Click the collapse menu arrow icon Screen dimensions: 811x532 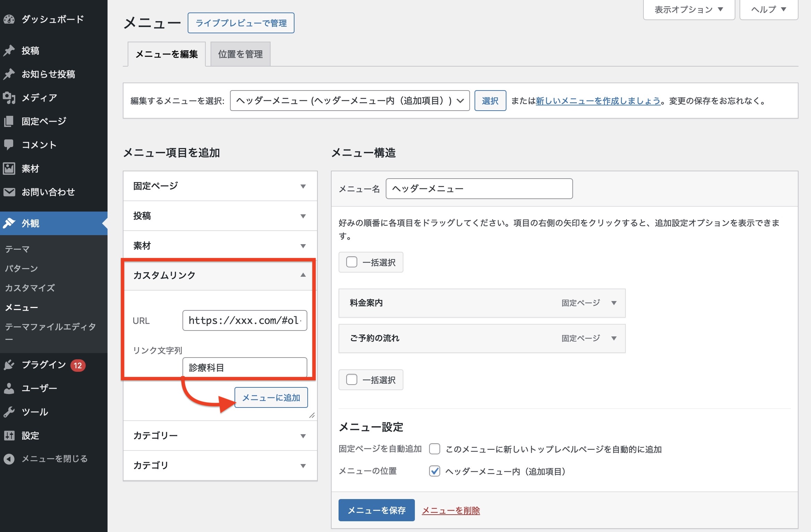[9, 459]
